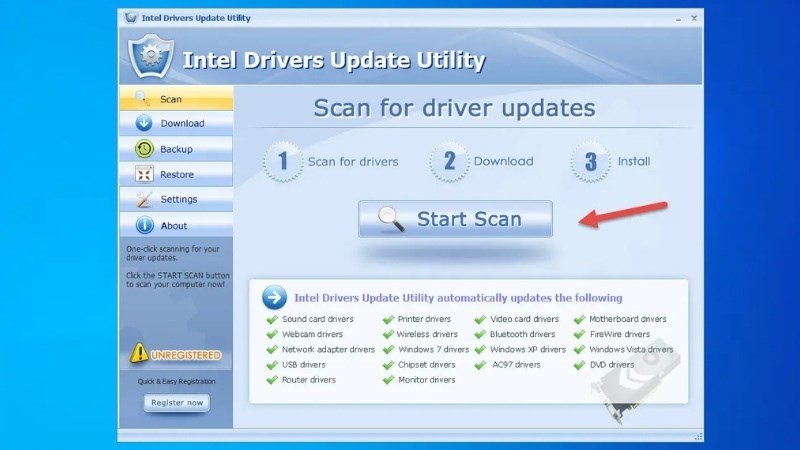
Task: Close the Intel Drivers Update Utility window
Action: (694, 18)
